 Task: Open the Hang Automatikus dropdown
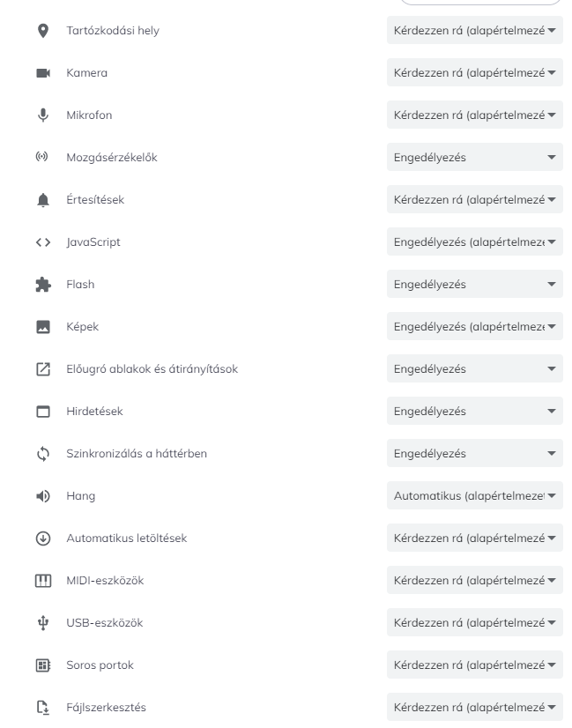(x=474, y=496)
